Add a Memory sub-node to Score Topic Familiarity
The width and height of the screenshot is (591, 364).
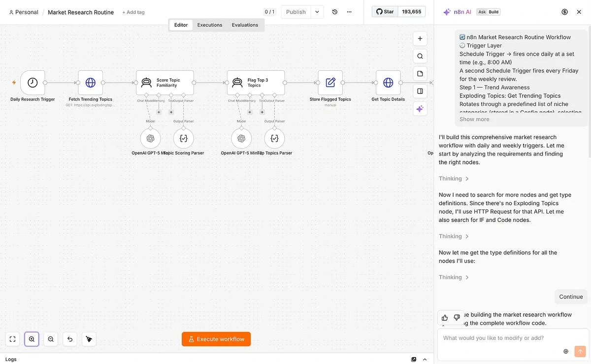159,112
